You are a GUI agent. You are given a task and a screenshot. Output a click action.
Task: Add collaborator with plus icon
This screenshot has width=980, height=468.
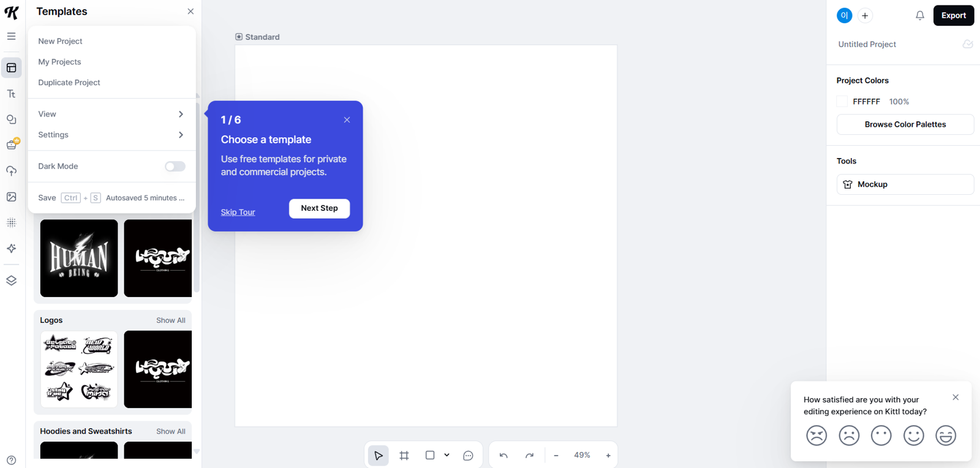(865, 15)
